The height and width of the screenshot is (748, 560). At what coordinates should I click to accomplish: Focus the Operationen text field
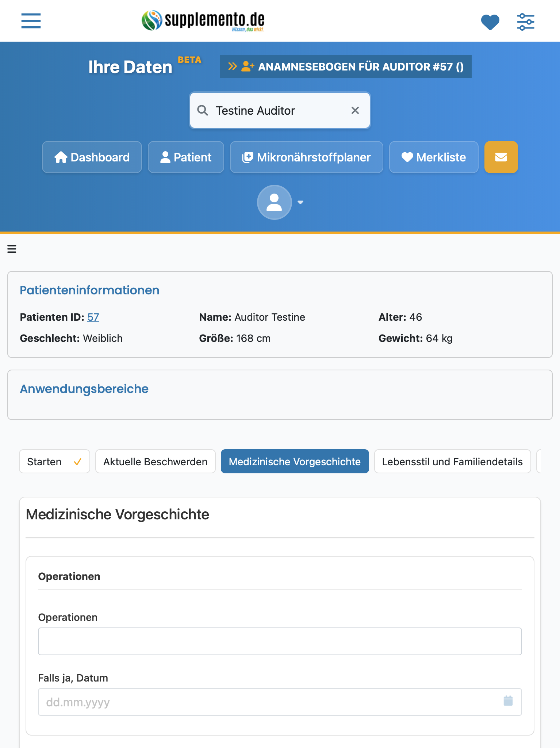[280, 641]
